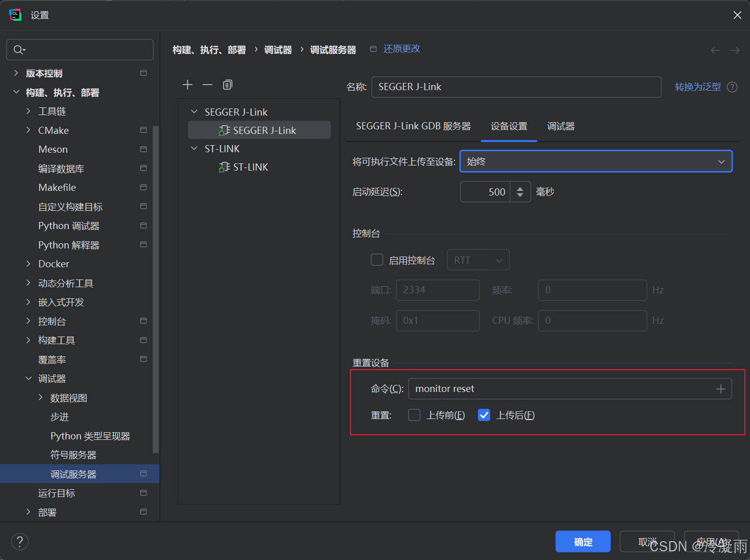The width and height of the screenshot is (750, 560).
Task: Collapse the ST-LINK server group
Action: [x=194, y=149]
